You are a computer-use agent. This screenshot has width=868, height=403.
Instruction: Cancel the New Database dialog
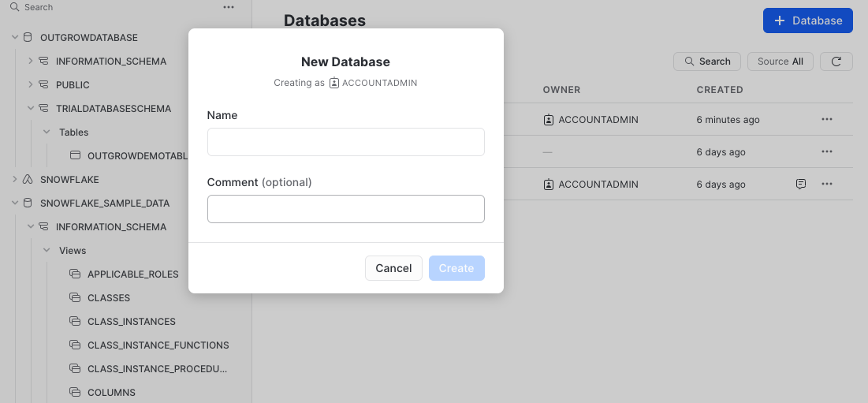click(x=393, y=268)
